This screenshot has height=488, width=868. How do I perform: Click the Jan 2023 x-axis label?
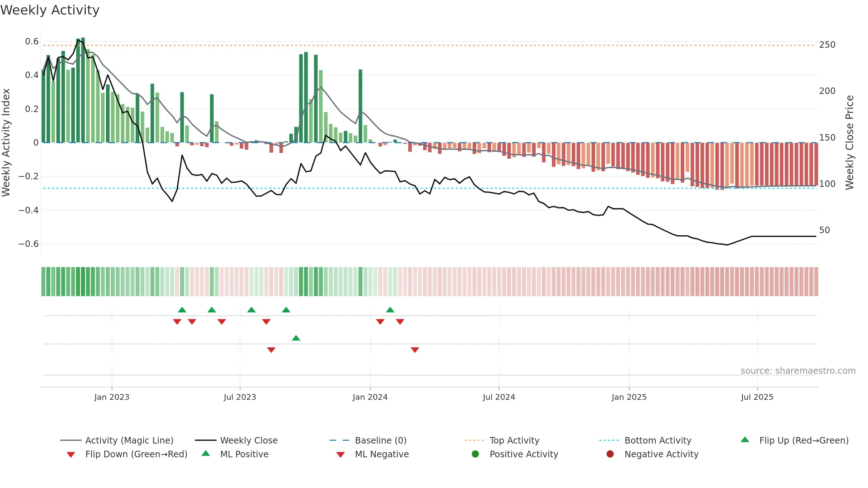pyautogui.click(x=112, y=397)
